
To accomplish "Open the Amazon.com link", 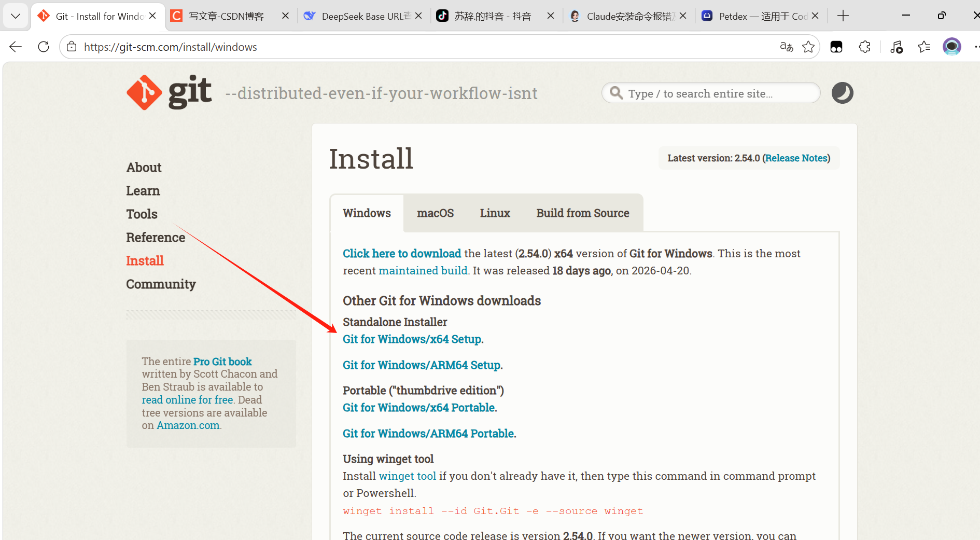I will point(188,425).
